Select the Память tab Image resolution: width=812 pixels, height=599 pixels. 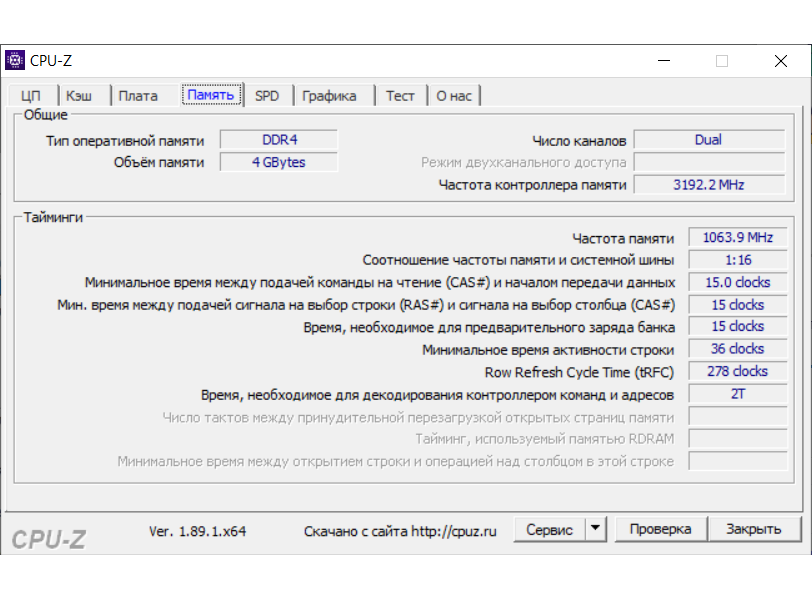pos(211,96)
